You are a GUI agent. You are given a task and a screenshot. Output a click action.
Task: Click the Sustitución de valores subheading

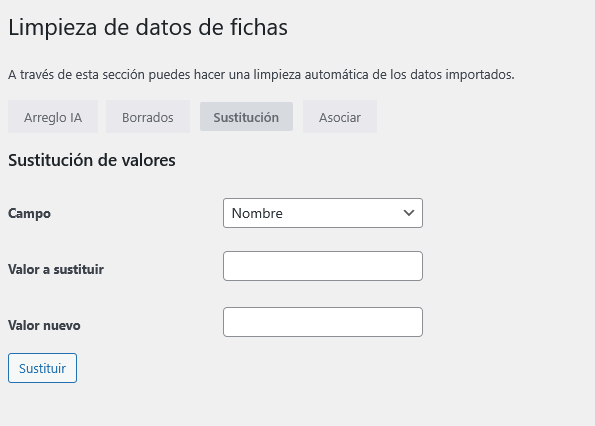click(92, 160)
